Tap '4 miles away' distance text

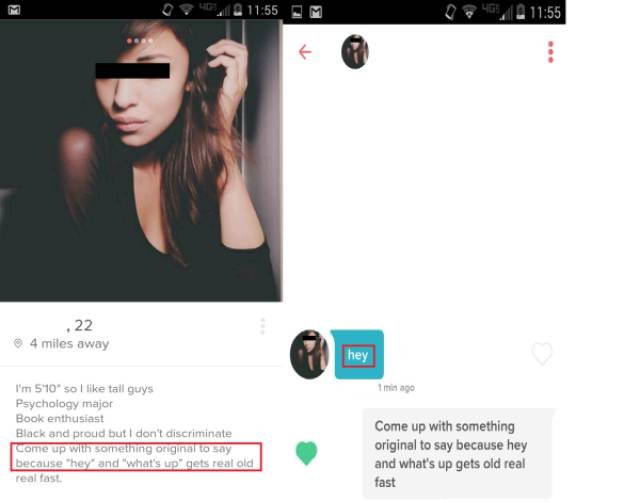(x=69, y=344)
